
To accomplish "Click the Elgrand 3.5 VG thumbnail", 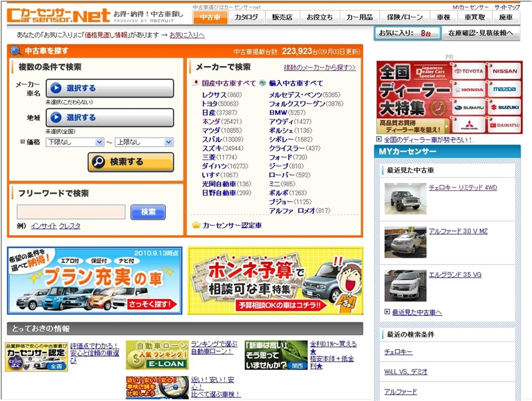I will [x=405, y=285].
